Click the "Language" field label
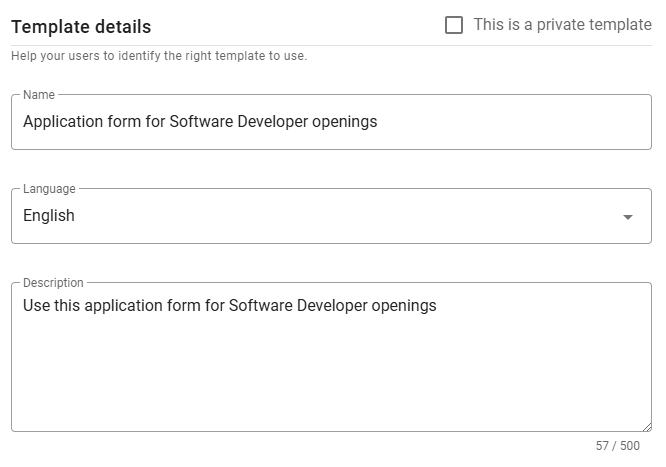 (49, 189)
